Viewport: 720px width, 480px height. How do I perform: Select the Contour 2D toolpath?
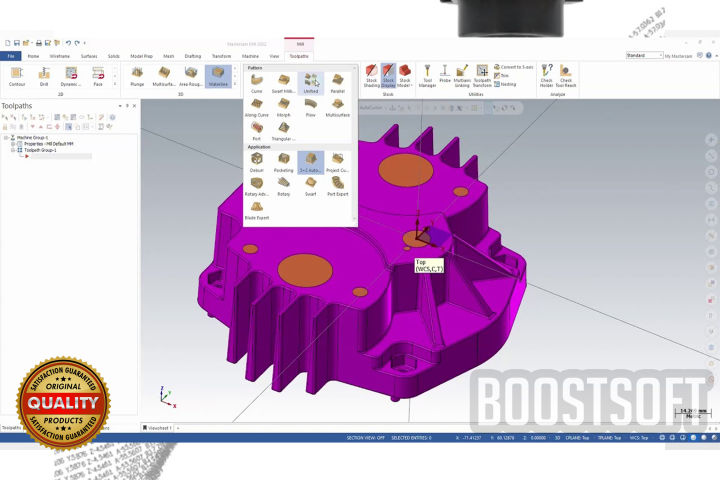(17, 76)
